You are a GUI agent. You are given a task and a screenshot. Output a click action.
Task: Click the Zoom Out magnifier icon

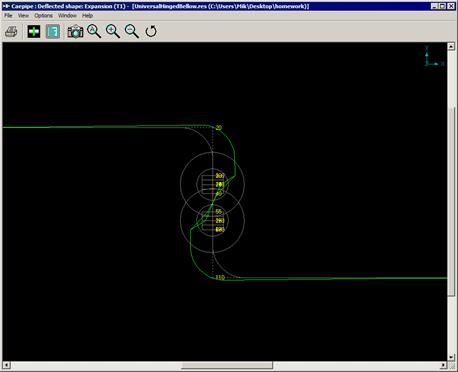click(x=132, y=32)
